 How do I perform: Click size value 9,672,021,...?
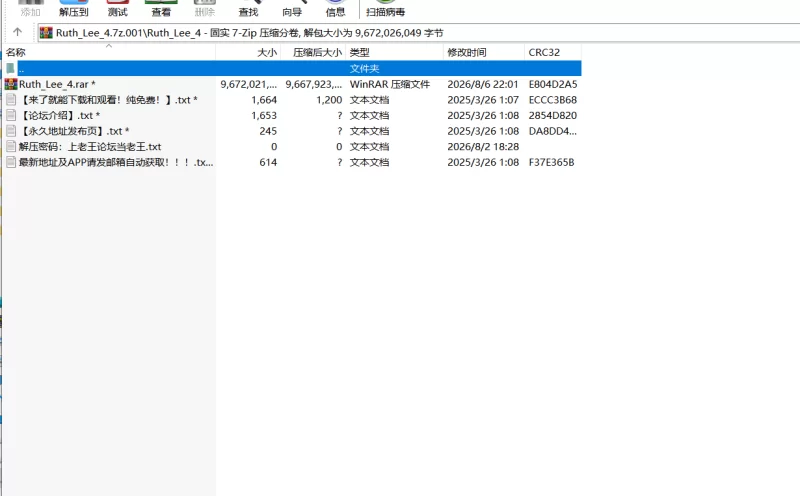point(248,84)
